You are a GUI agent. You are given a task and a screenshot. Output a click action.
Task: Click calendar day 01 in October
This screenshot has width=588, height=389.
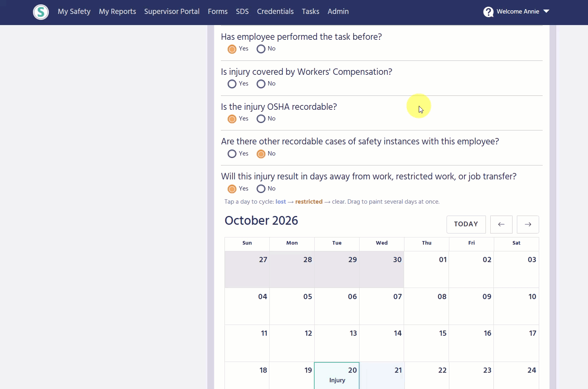click(427, 269)
